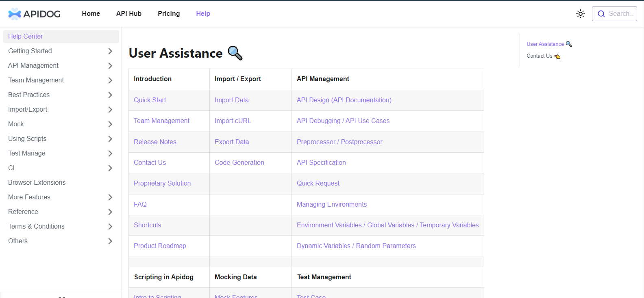Screen dimensions: 644x298
Task: Open the Managing Environments link
Action: (x=332, y=204)
